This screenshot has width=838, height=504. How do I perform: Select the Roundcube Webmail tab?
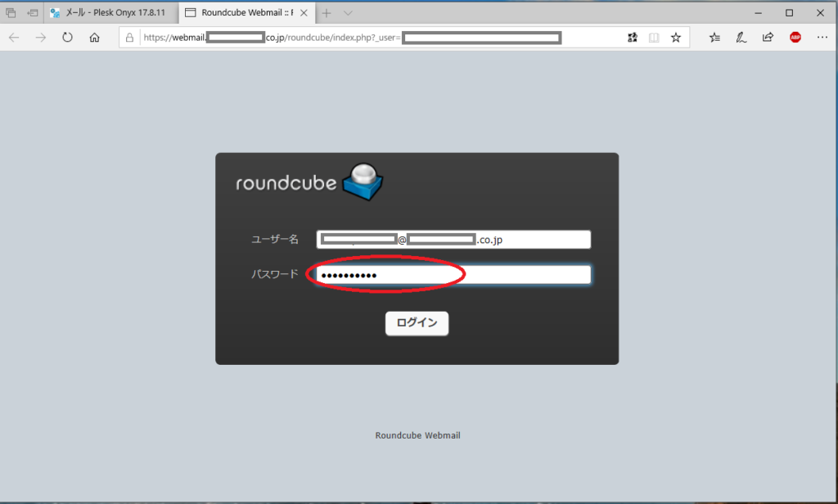tap(237, 12)
